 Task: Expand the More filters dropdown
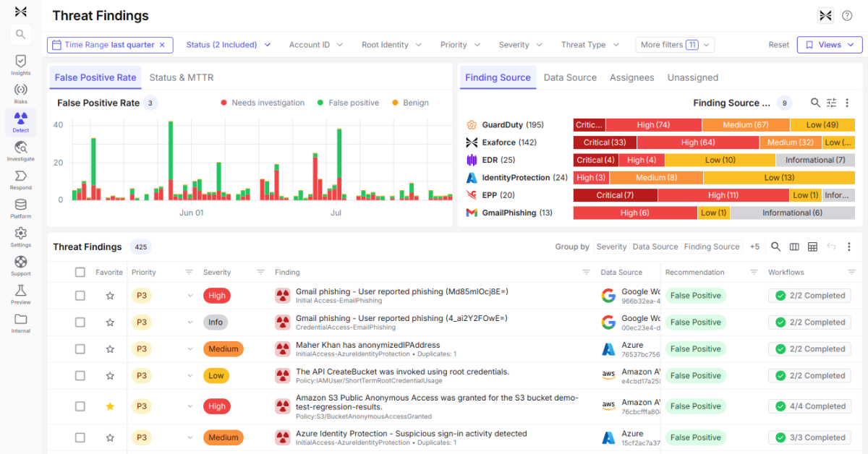674,45
